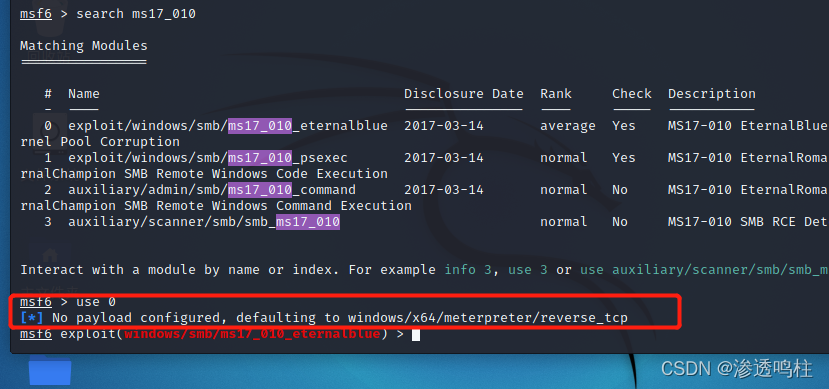Click the 'Disclosure Date' column header

[464, 94]
